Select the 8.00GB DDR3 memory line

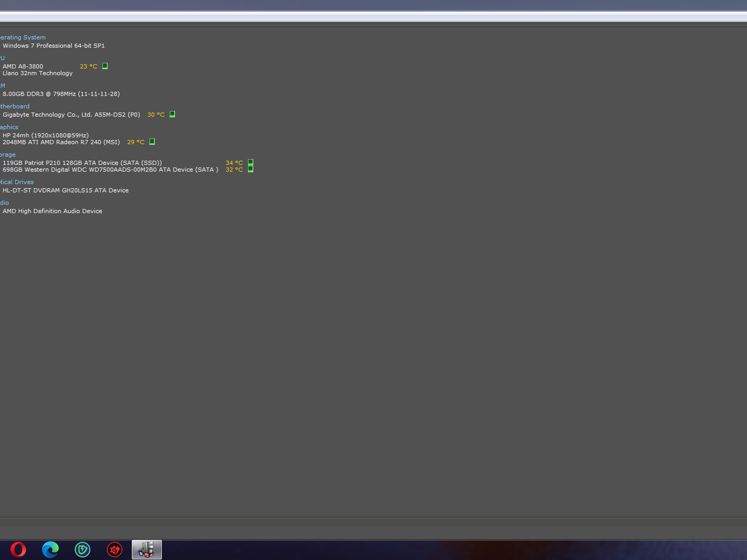pyautogui.click(x=61, y=94)
